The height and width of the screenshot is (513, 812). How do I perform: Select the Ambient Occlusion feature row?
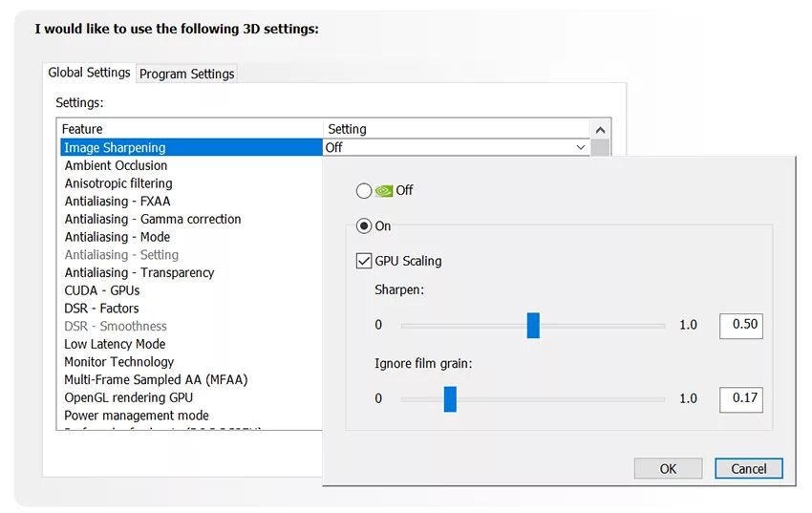click(116, 165)
